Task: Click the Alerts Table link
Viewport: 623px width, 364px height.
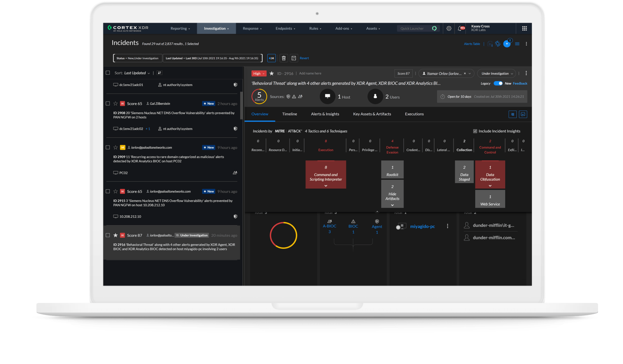Action: (x=472, y=44)
